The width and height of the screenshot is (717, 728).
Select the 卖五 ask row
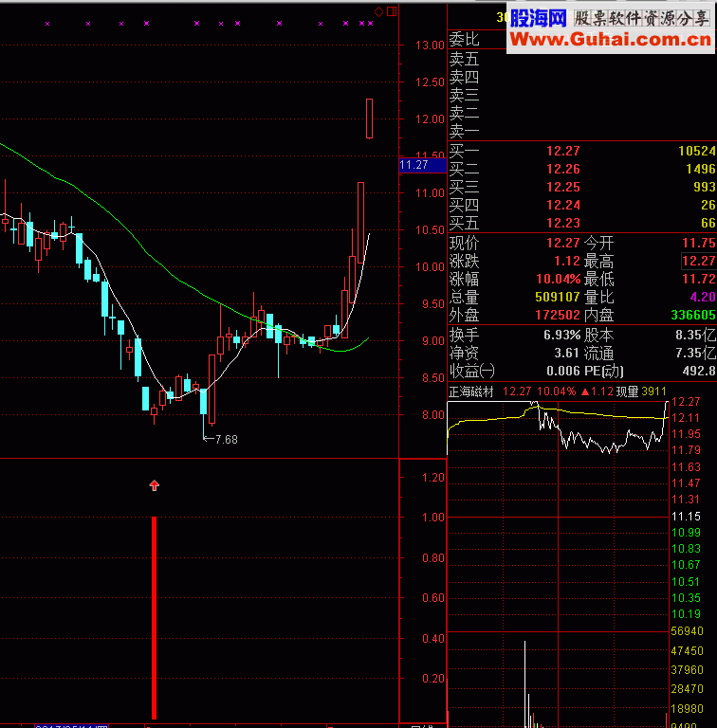(x=582, y=59)
